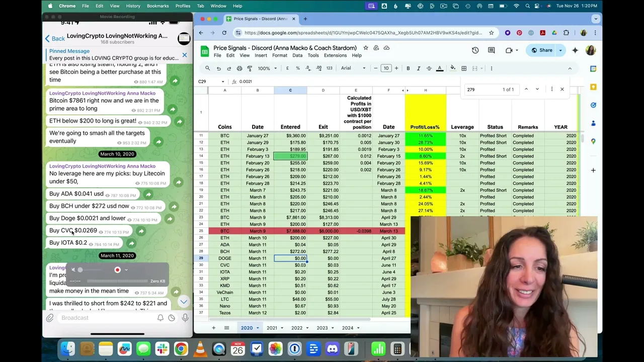Screen dimensions: 644x362
Task: Open Bookmarks in the macOS menu bar
Action: click(x=157, y=6)
